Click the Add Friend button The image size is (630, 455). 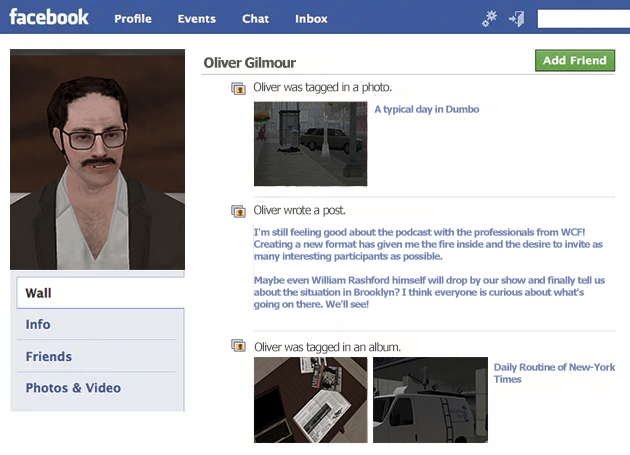click(575, 60)
